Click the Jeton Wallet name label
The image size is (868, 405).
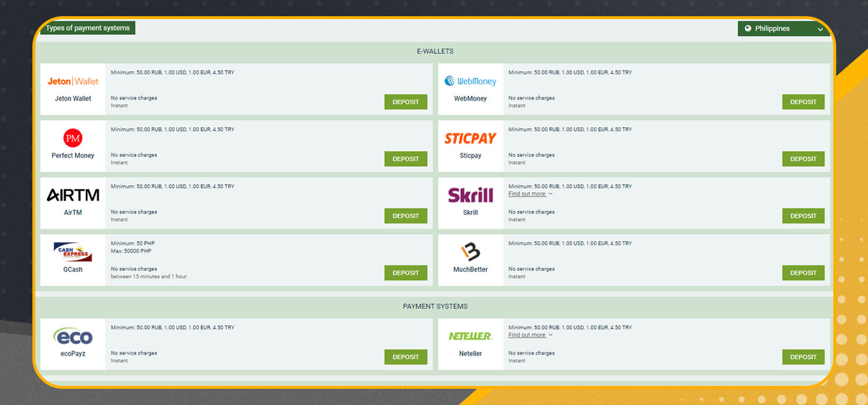73,98
